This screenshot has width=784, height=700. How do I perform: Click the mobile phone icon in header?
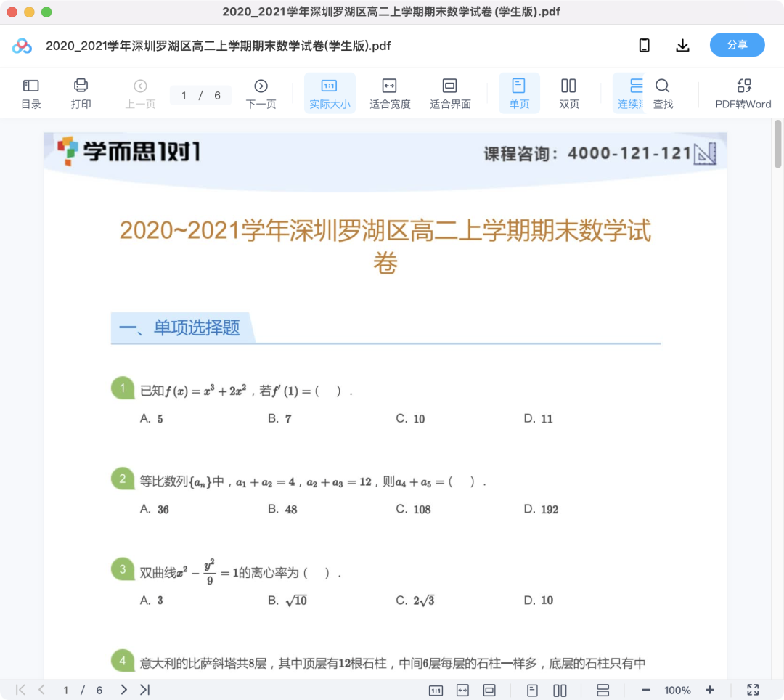[x=645, y=46]
